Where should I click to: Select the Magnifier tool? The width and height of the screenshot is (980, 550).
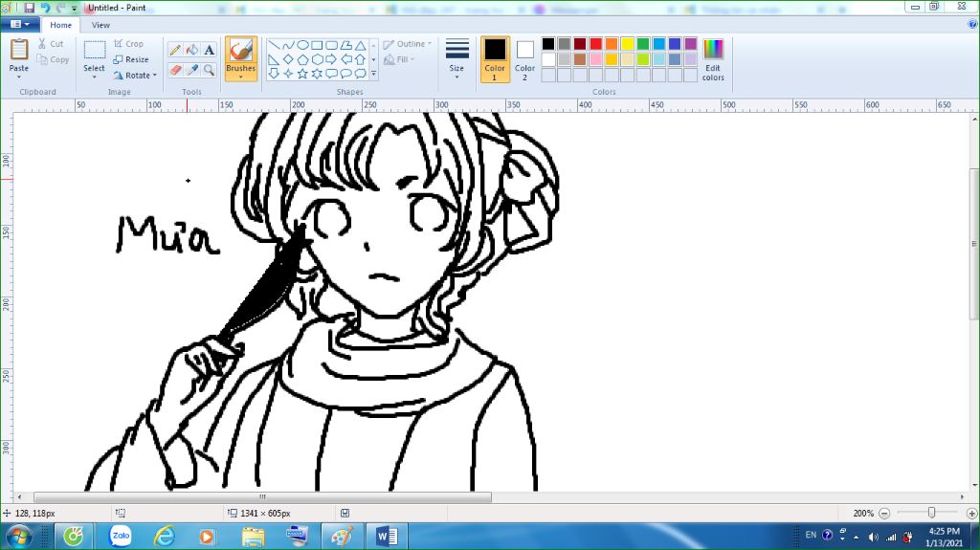(x=210, y=70)
